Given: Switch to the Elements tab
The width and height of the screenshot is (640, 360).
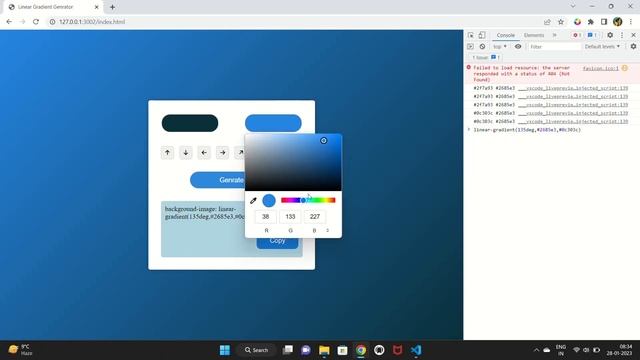Looking at the screenshot, I should (x=534, y=35).
